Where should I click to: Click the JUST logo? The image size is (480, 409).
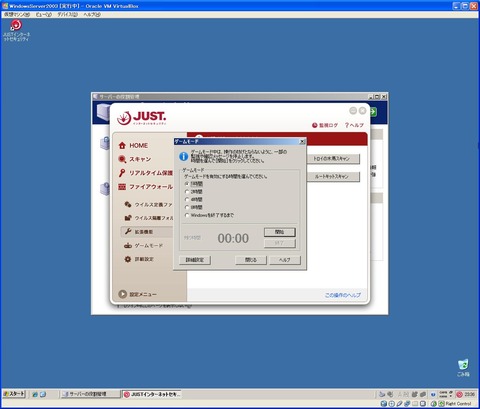tap(141, 118)
